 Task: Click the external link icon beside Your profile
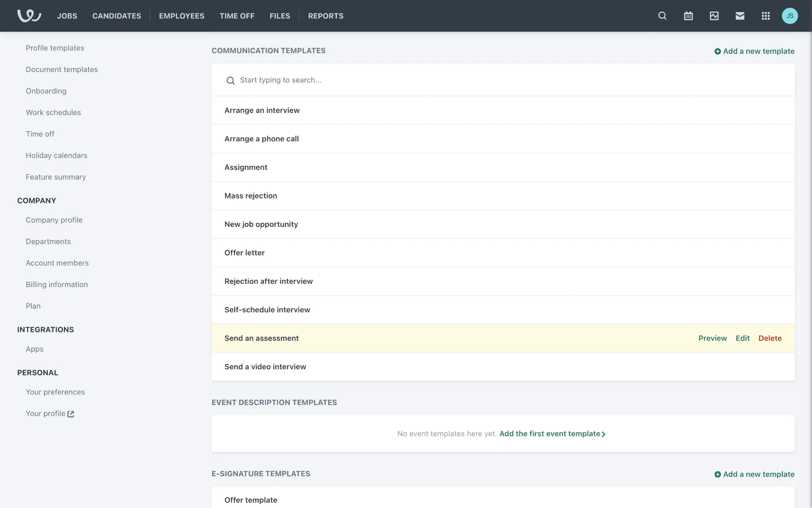[71, 414]
